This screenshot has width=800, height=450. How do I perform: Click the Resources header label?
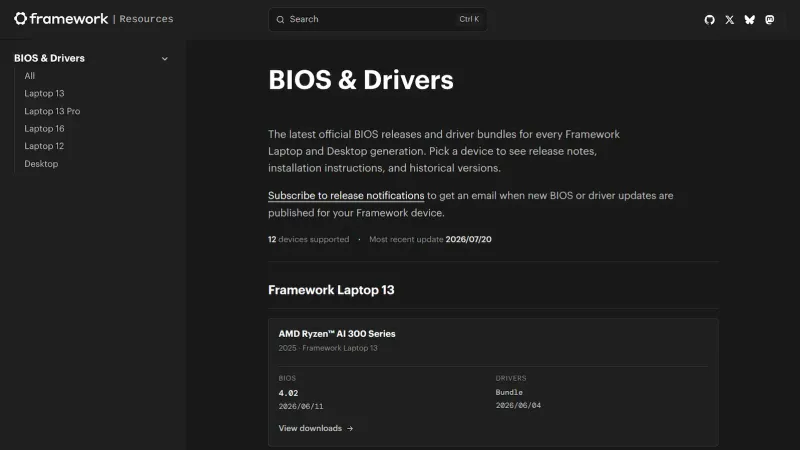coord(146,19)
